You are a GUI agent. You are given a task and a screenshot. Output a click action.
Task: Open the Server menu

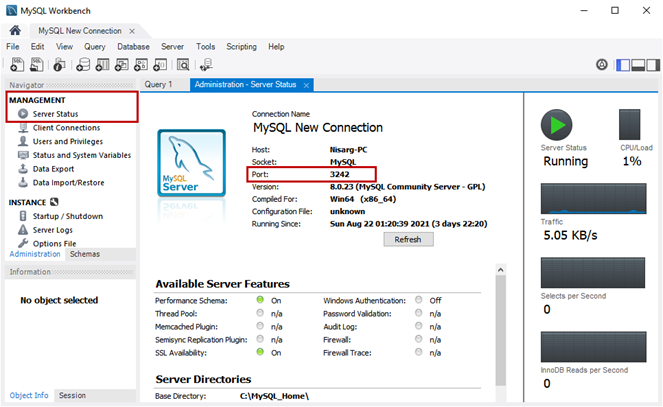pos(172,46)
